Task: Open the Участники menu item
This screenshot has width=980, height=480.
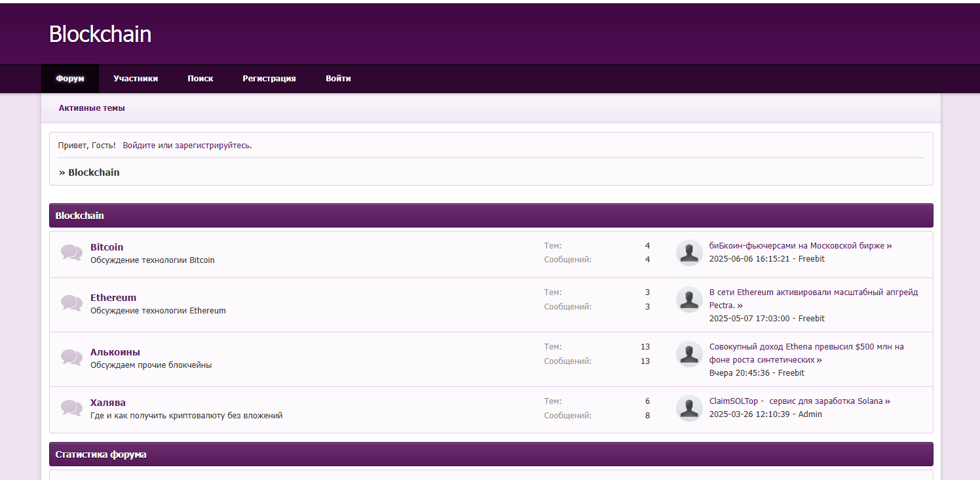Action: (136, 79)
